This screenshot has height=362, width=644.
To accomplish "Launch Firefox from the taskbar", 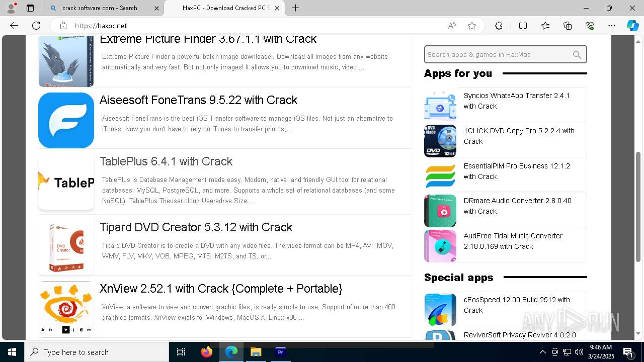I will [x=207, y=352].
